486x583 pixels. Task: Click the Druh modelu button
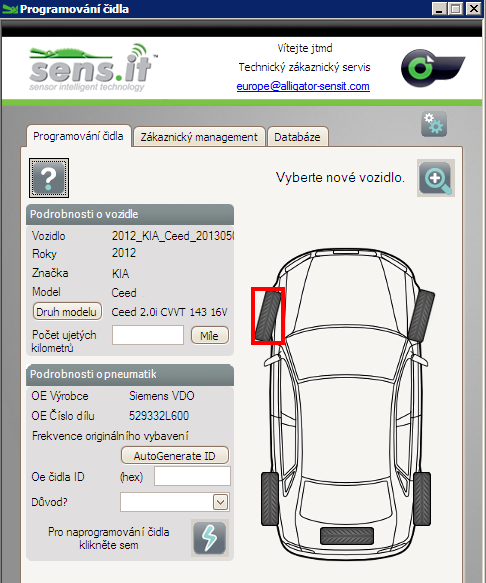pos(67,312)
